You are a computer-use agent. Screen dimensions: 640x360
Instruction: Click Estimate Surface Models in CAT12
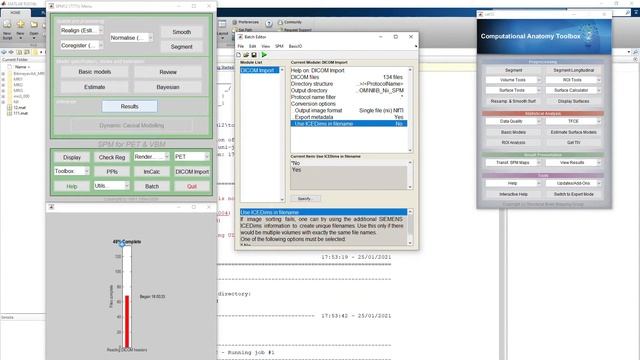[x=573, y=132]
